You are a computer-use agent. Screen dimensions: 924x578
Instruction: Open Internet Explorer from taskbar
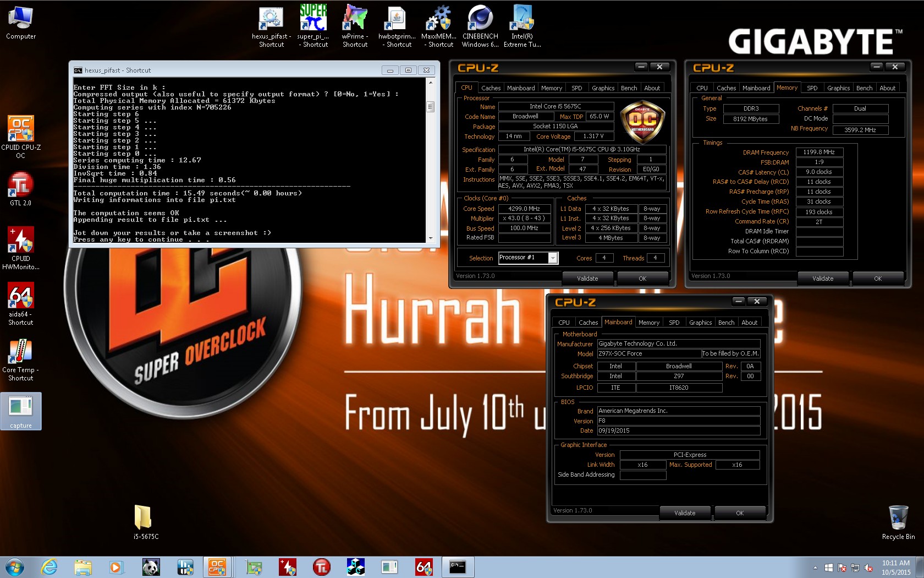(49, 567)
